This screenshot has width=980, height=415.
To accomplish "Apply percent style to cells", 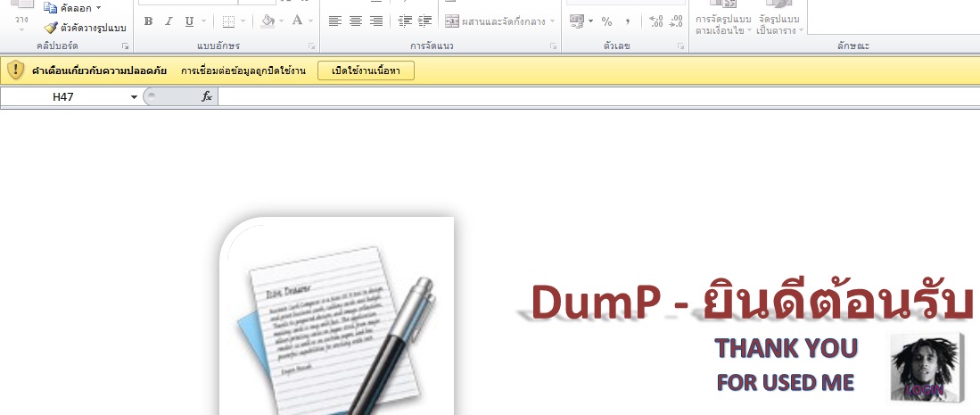I will [x=606, y=21].
